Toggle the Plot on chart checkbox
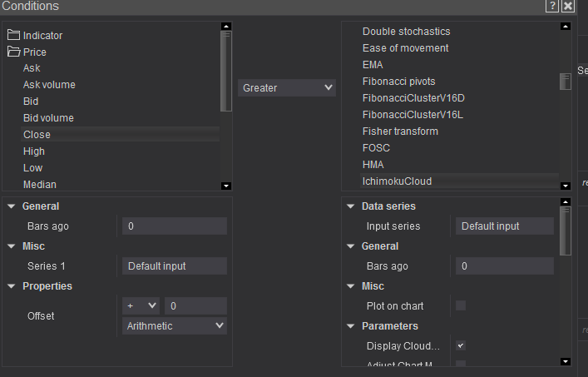 point(461,306)
